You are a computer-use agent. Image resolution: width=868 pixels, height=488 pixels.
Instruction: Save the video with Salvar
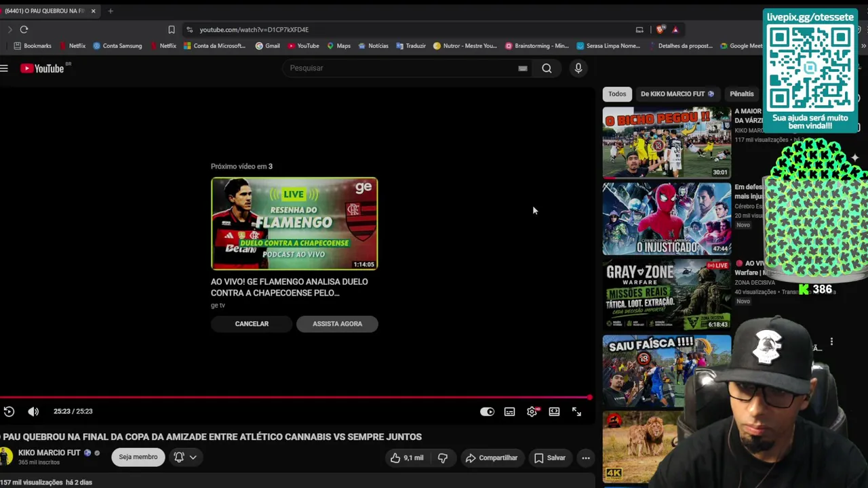click(550, 457)
